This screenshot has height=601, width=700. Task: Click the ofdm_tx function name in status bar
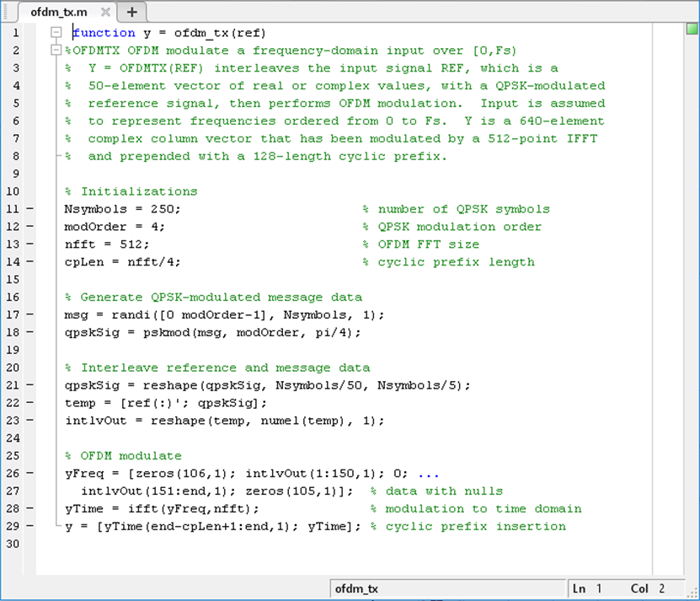357,588
